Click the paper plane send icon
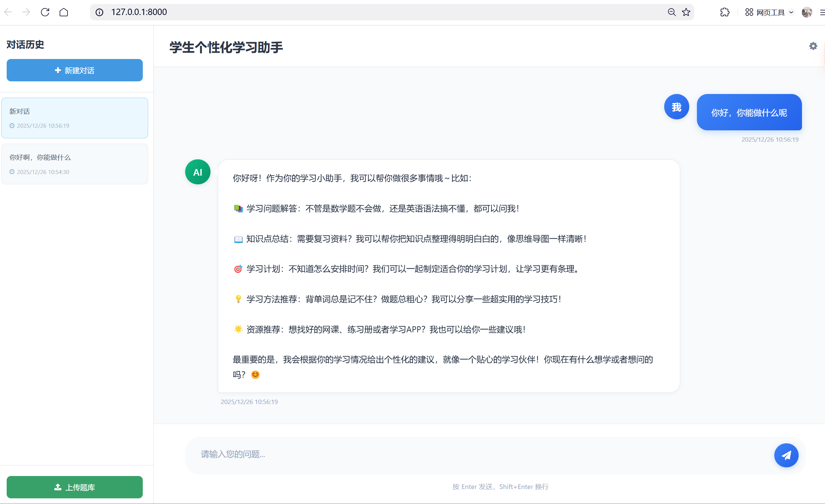 coord(786,455)
